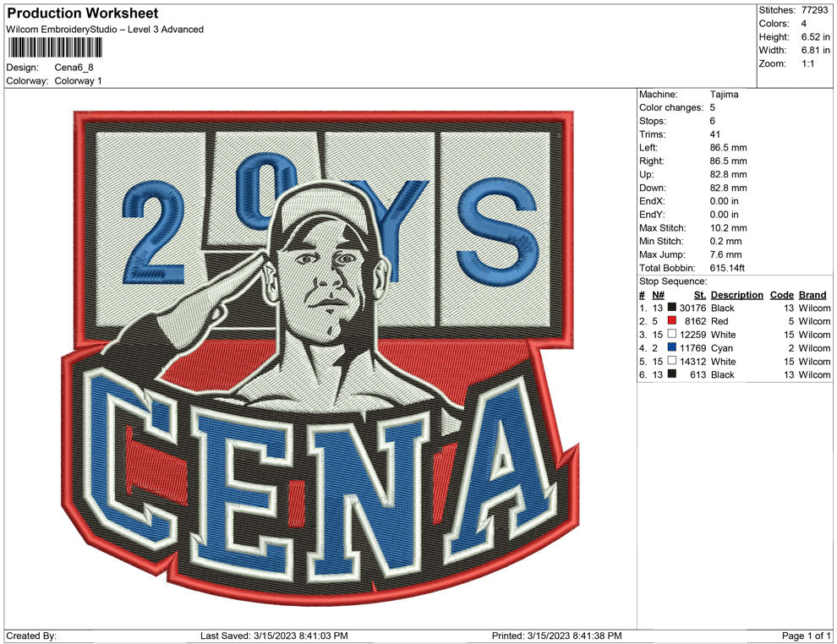
Task: Click the EndX value '0.00 in'
Action: click(724, 201)
